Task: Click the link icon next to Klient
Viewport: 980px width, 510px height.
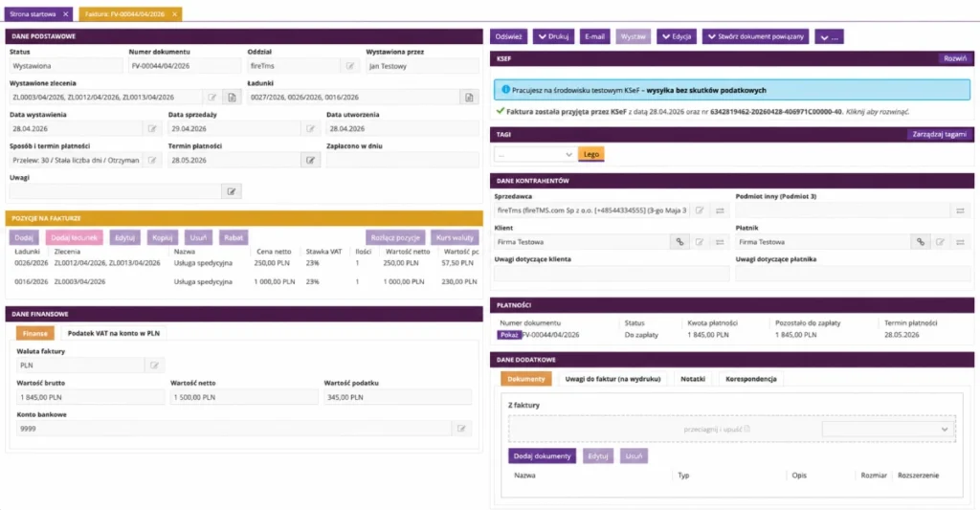Action: pyautogui.click(x=679, y=242)
